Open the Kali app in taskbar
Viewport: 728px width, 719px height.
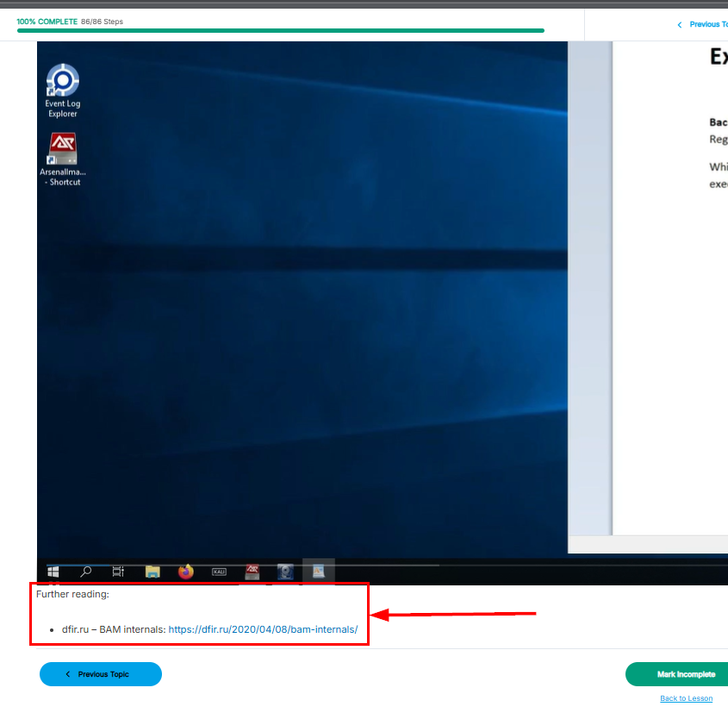(219, 572)
